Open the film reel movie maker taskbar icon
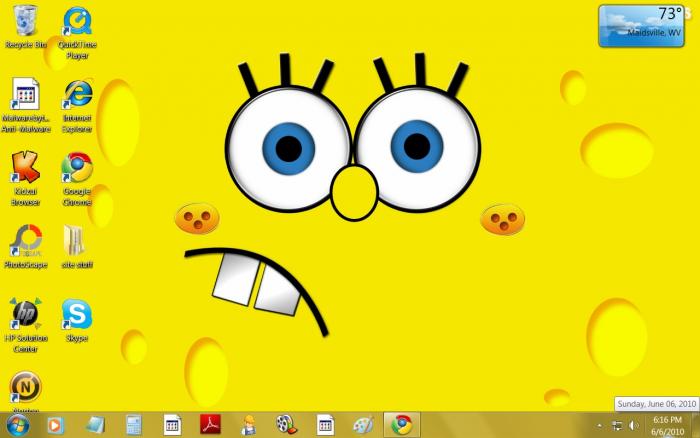700x438 pixels. click(286, 425)
